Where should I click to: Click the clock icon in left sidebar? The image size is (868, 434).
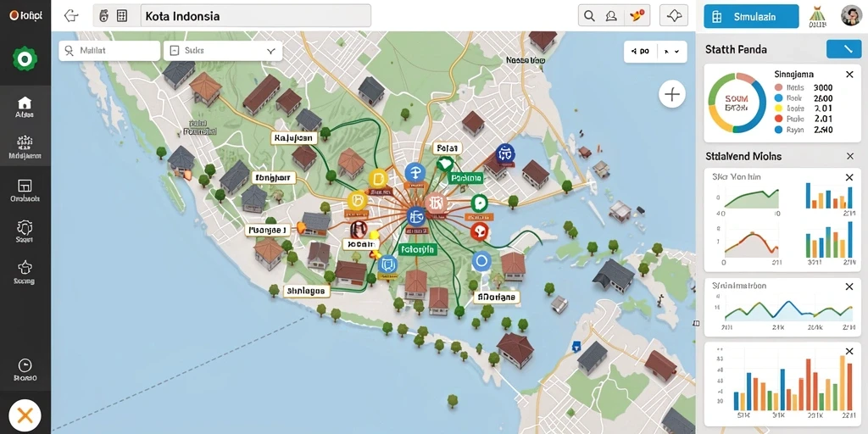(x=25, y=364)
